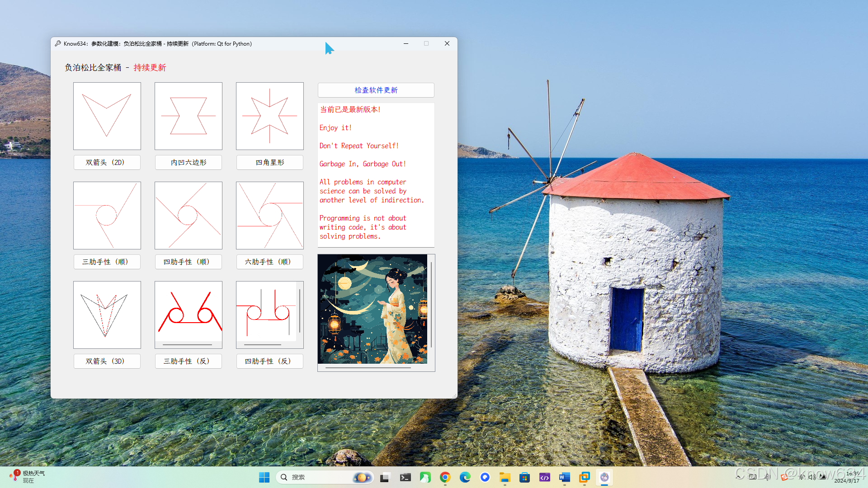
Task: Click the three-rib chiral clockwise preview image
Action: tap(107, 216)
